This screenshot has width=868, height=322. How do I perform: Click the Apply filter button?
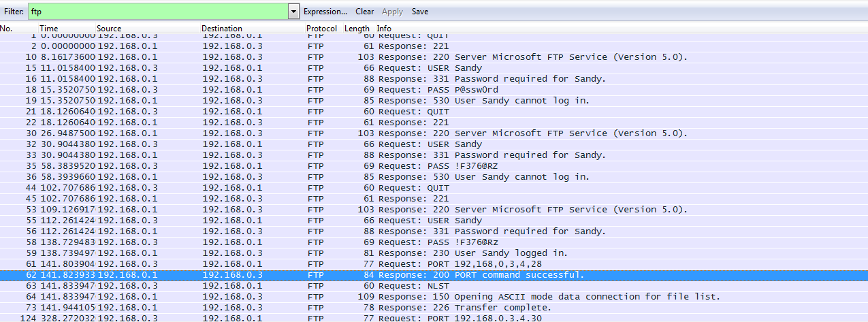(x=393, y=12)
